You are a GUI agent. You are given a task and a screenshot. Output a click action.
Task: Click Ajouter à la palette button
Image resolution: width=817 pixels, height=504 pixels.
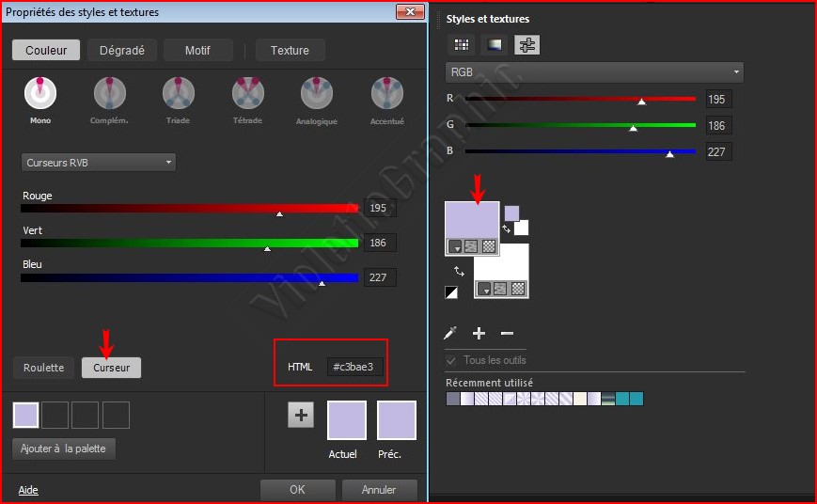coord(64,449)
